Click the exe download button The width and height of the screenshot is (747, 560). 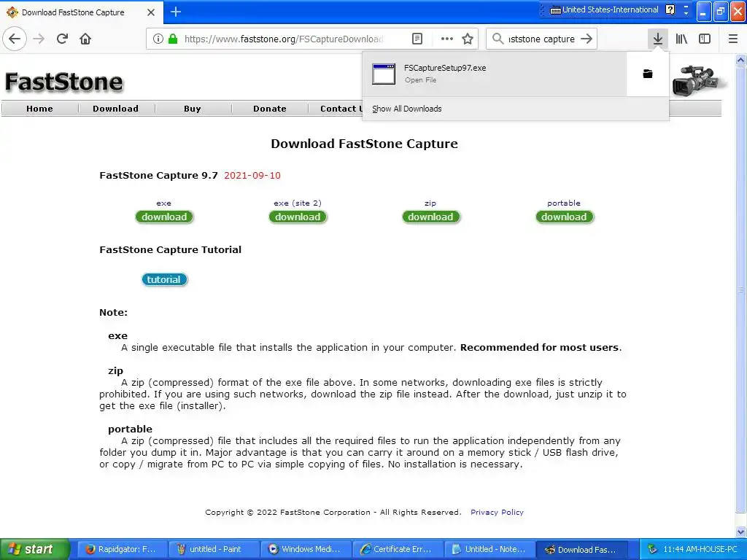pyautogui.click(x=164, y=217)
